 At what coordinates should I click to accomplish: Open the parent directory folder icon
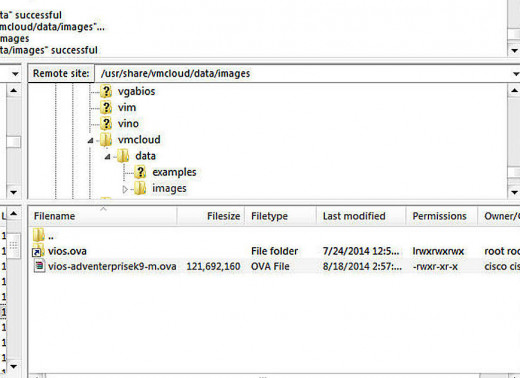[39, 235]
